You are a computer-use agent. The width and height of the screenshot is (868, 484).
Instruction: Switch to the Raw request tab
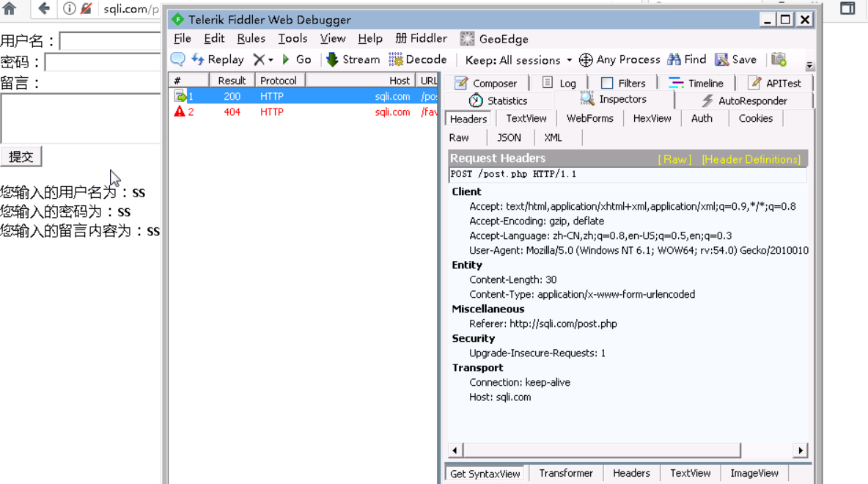click(x=459, y=138)
